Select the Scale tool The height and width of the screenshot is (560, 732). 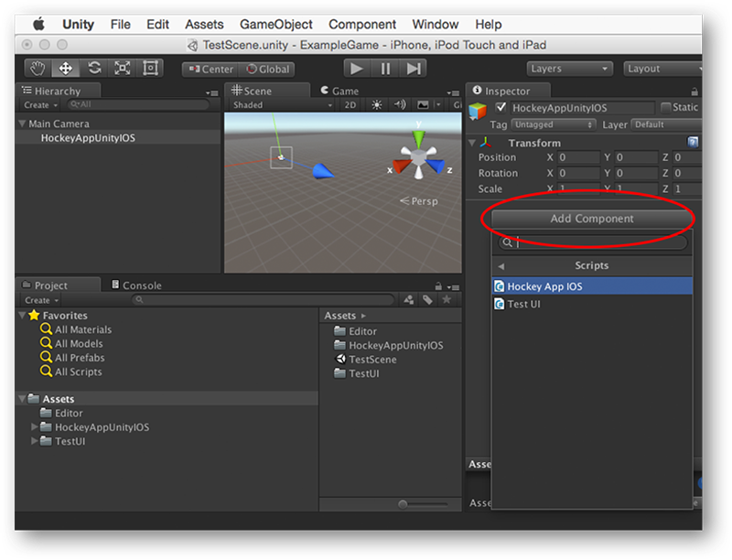click(123, 69)
